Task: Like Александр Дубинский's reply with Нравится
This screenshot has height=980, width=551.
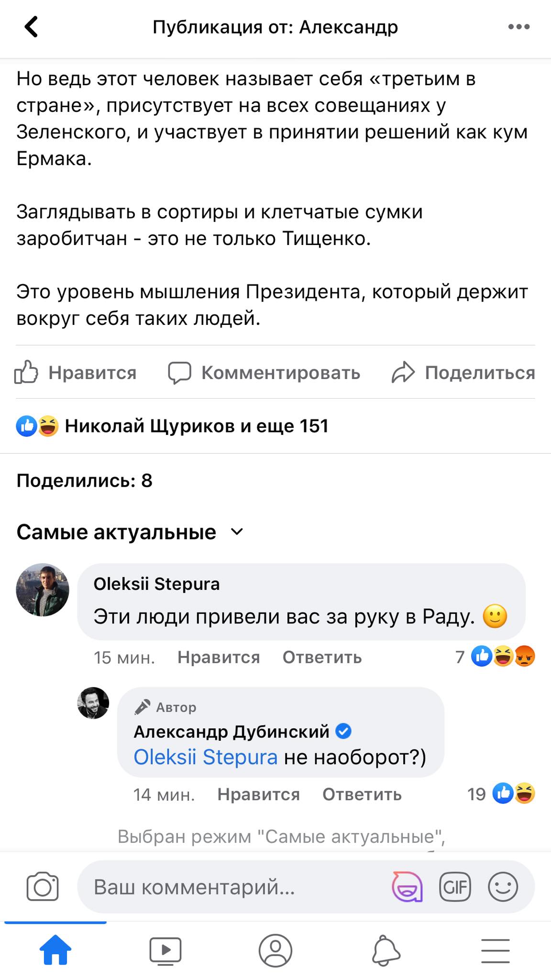Action: coord(258,794)
